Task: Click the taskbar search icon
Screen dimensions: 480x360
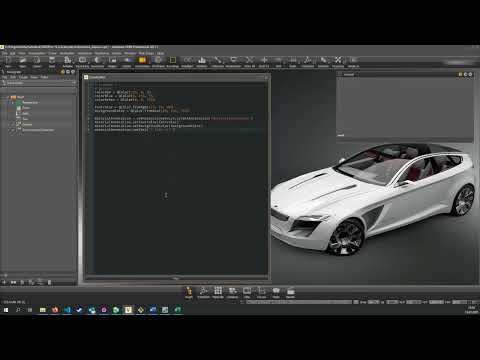Action: [x=18, y=310]
